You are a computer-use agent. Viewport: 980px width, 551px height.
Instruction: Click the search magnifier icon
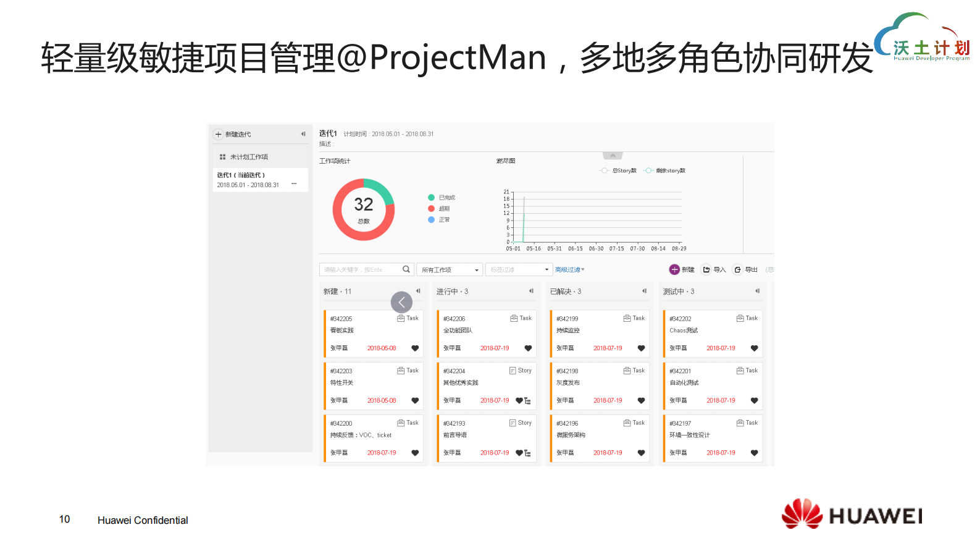406,269
